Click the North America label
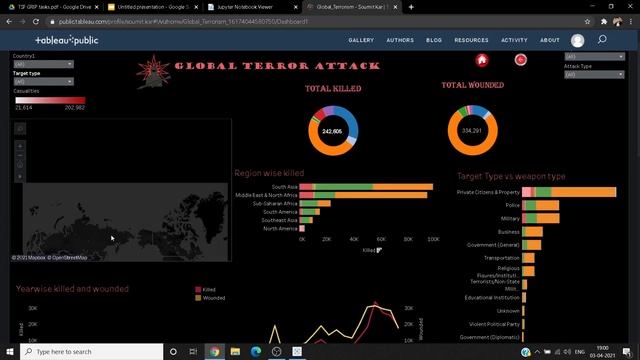 point(280,229)
